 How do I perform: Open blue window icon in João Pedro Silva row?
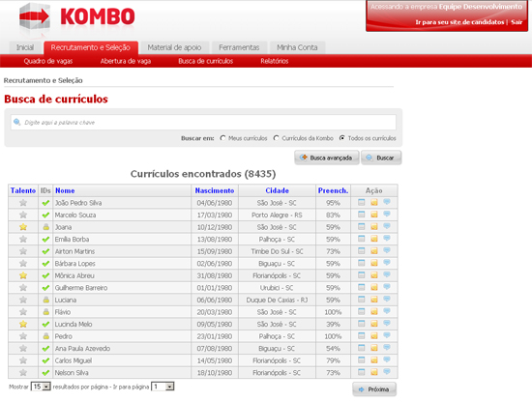pyautogui.click(x=362, y=202)
